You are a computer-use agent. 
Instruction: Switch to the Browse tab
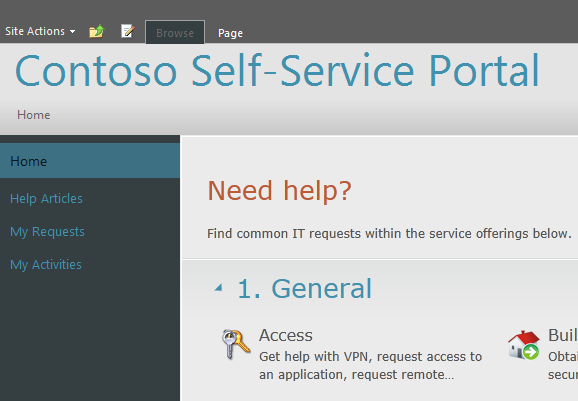[175, 32]
